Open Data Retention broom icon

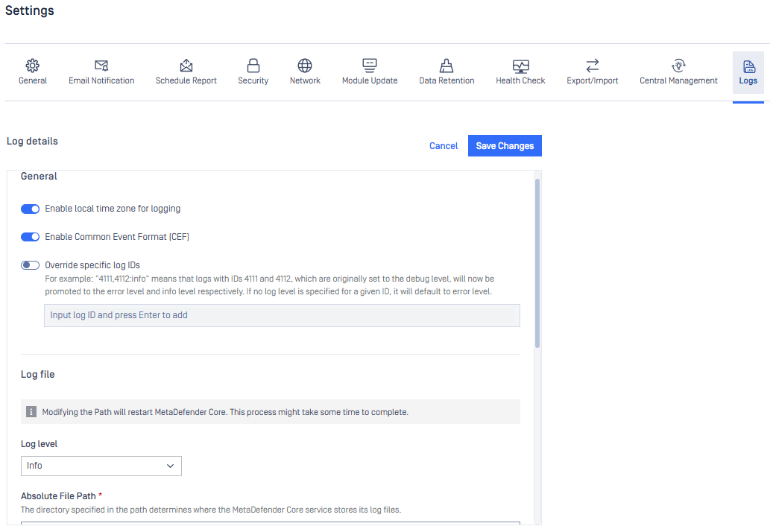click(446, 66)
